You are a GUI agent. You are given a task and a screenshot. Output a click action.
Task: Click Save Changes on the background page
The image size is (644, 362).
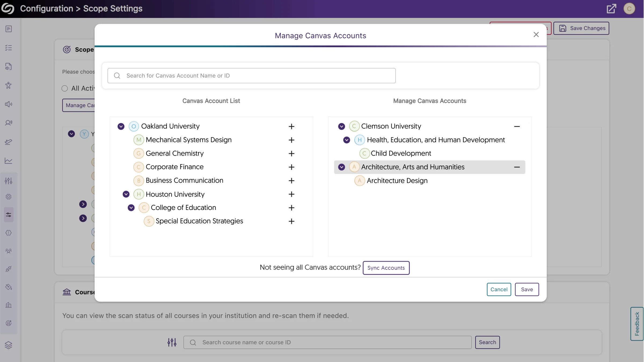[x=581, y=28]
